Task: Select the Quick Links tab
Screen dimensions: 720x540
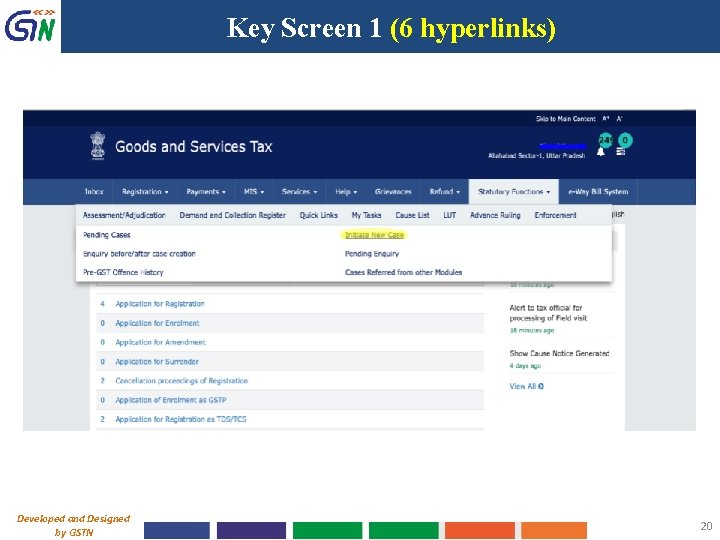Action: [319, 215]
